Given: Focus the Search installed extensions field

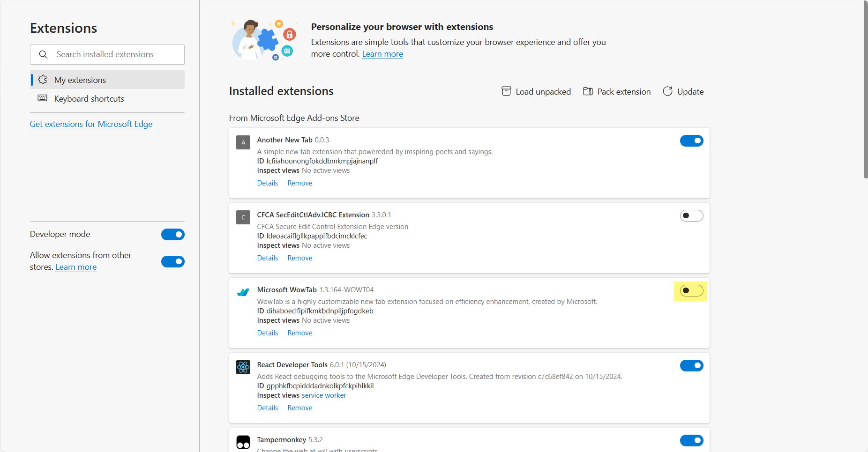Looking at the screenshot, I should tap(107, 54).
